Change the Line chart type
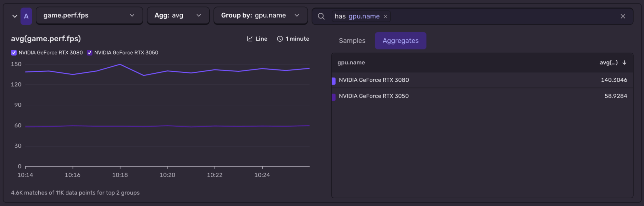Screen dimensions: 644x206 257,39
